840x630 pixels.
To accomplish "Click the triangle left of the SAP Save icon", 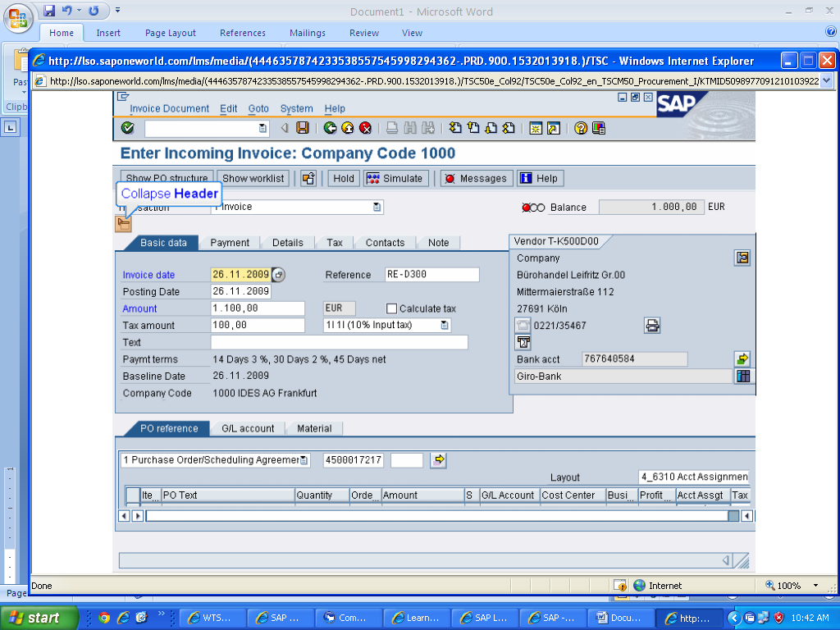I will [x=285, y=128].
